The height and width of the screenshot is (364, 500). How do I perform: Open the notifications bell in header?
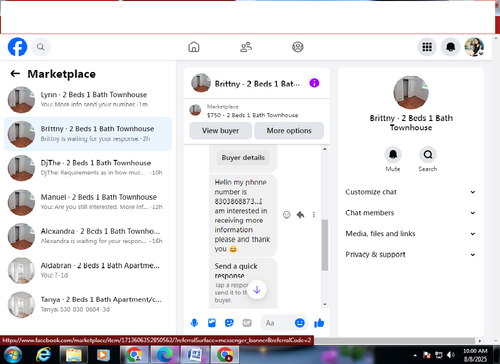coord(451,47)
